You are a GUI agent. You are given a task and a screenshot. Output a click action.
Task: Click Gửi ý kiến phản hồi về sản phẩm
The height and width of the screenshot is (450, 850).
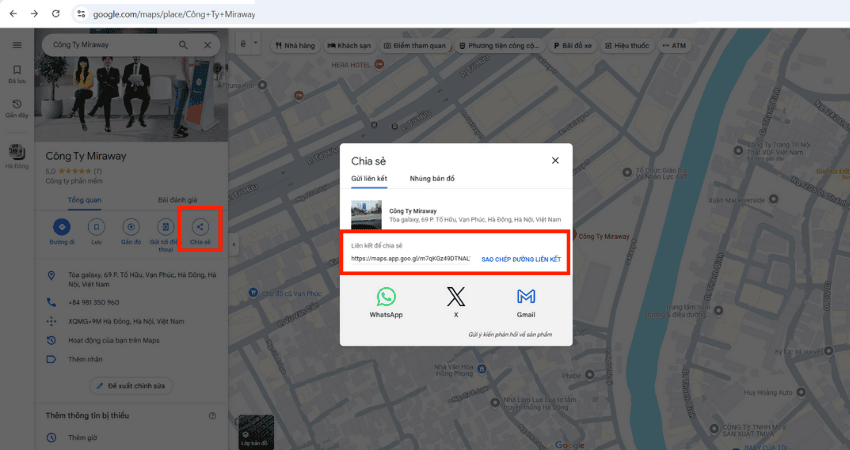(510, 335)
